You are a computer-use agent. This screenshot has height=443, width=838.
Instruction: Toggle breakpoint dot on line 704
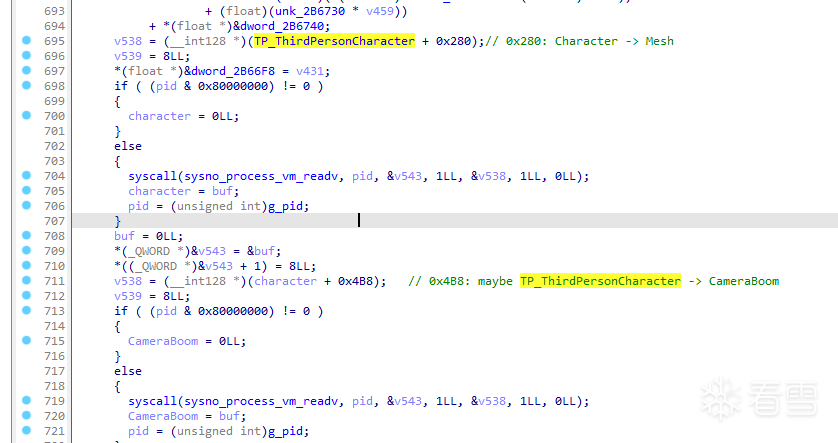pos(26,175)
